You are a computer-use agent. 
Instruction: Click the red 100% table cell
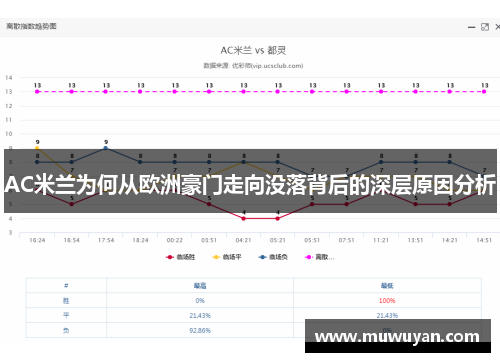[x=387, y=301]
